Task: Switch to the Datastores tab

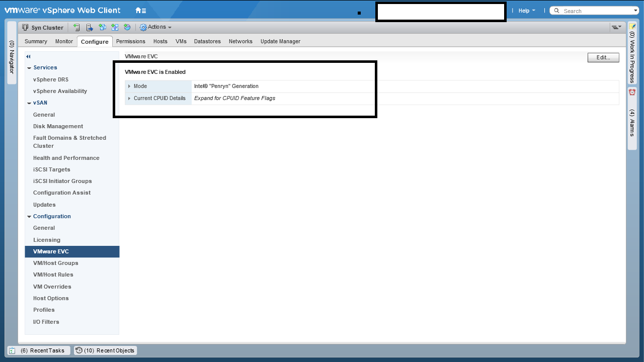Action: (x=207, y=41)
